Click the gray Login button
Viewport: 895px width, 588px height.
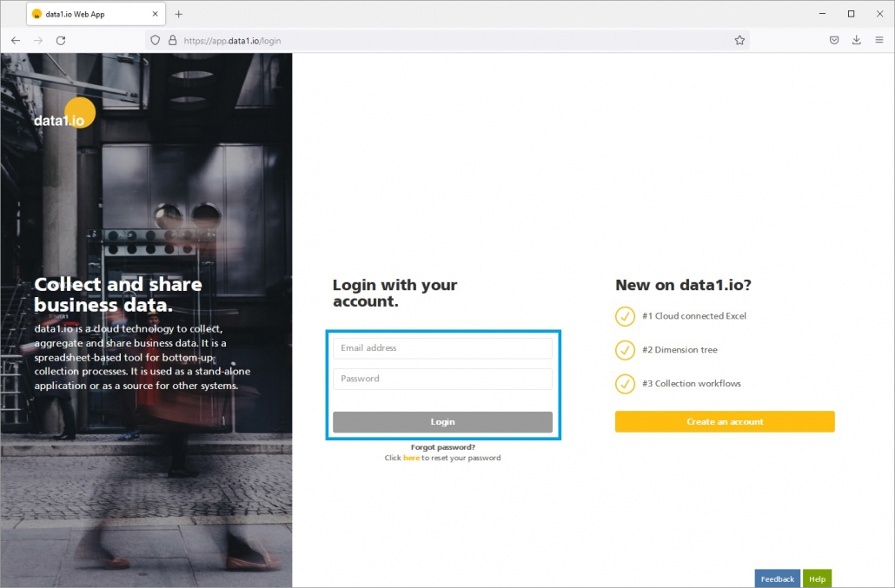tap(442, 422)
